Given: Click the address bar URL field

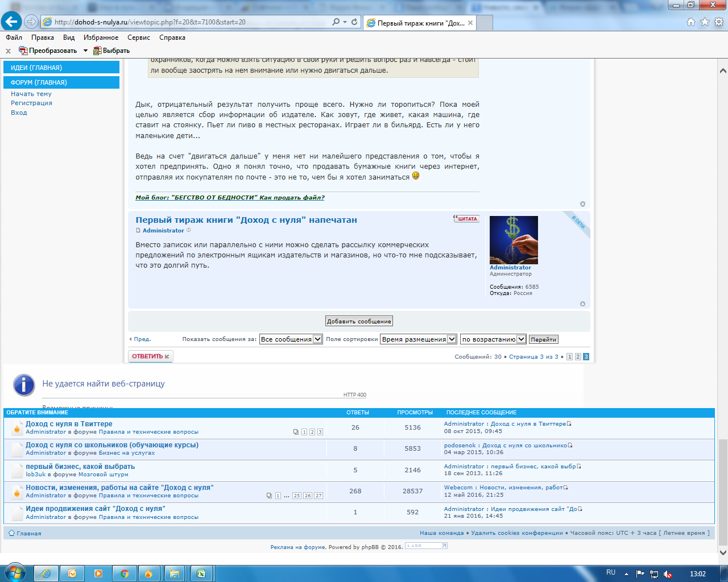Looking at the screenshot, I should (x=188, y=22).
